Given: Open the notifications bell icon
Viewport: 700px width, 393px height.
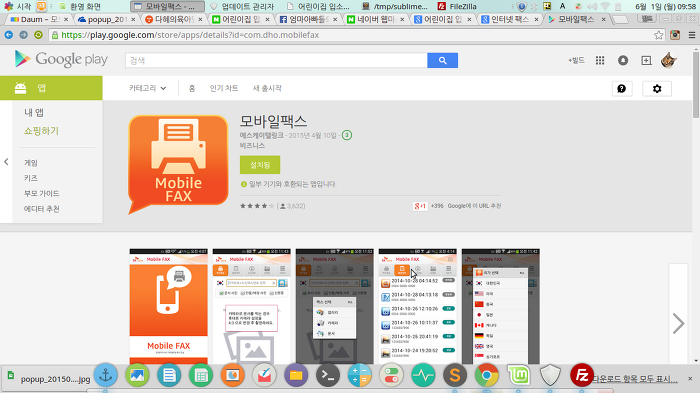Looking at the screenshot, I should click(623, 60).
